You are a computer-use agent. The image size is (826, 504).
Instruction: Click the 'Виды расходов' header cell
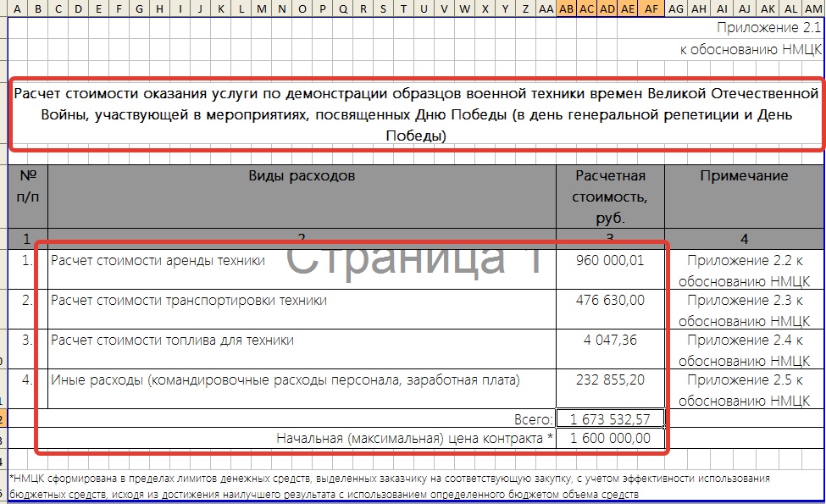(302, 176)
